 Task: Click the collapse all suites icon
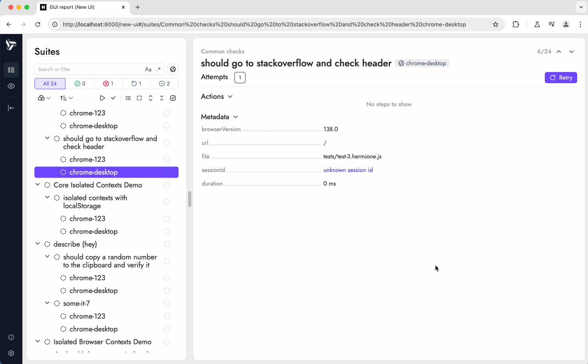(x=162, y=98)
